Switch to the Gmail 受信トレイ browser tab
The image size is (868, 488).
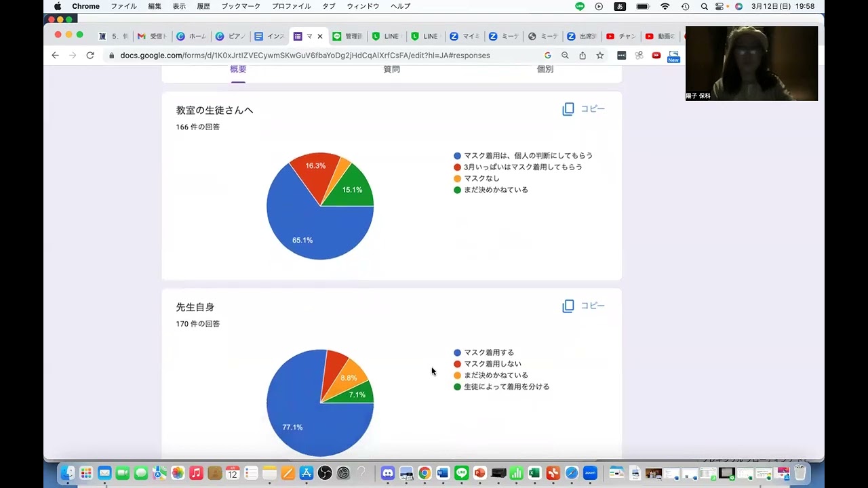point(152,36)
